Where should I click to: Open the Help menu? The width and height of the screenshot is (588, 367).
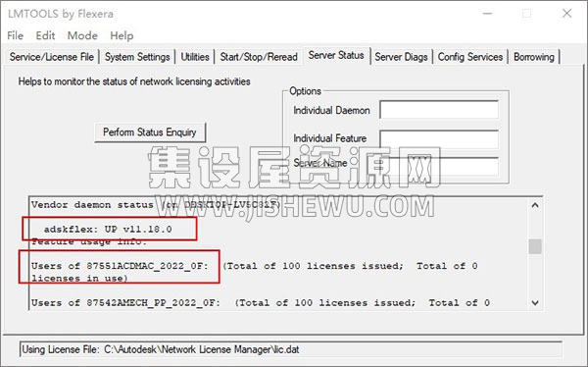(x=122, y=35)
